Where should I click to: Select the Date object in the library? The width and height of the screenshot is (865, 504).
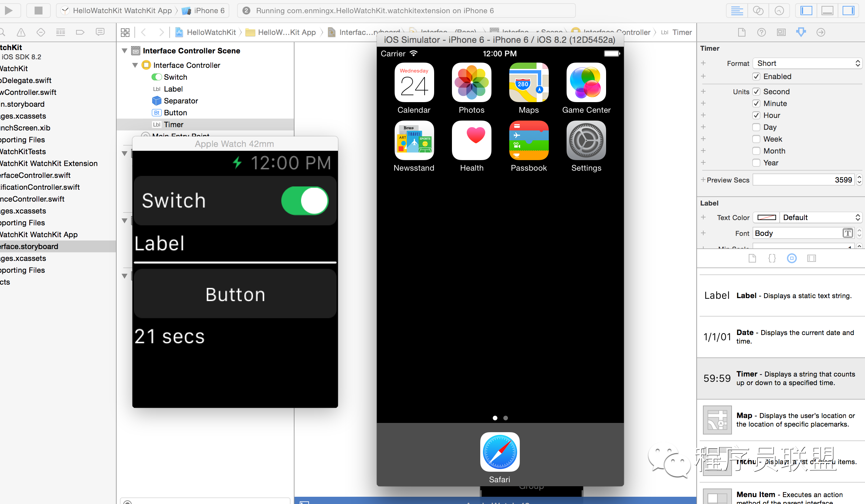tap(781, 337)
